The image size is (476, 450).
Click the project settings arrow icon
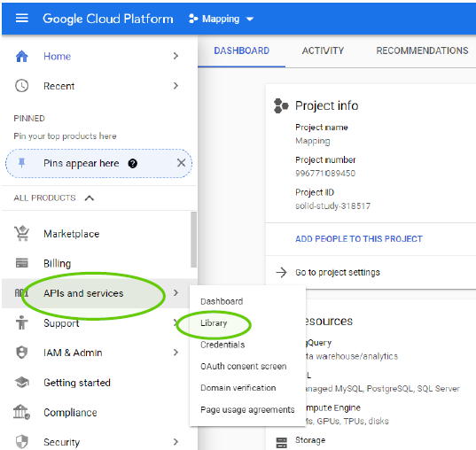[281, 272]
